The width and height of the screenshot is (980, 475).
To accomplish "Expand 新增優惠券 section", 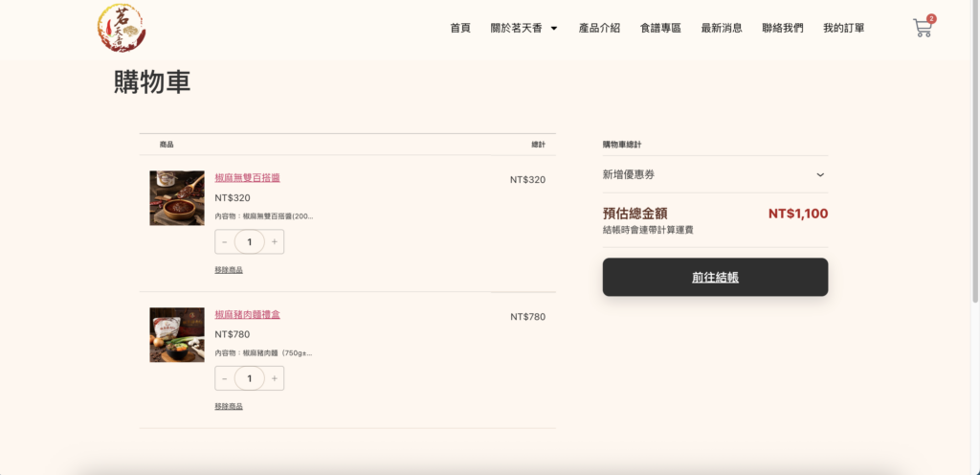I will [x=715, y=175].
